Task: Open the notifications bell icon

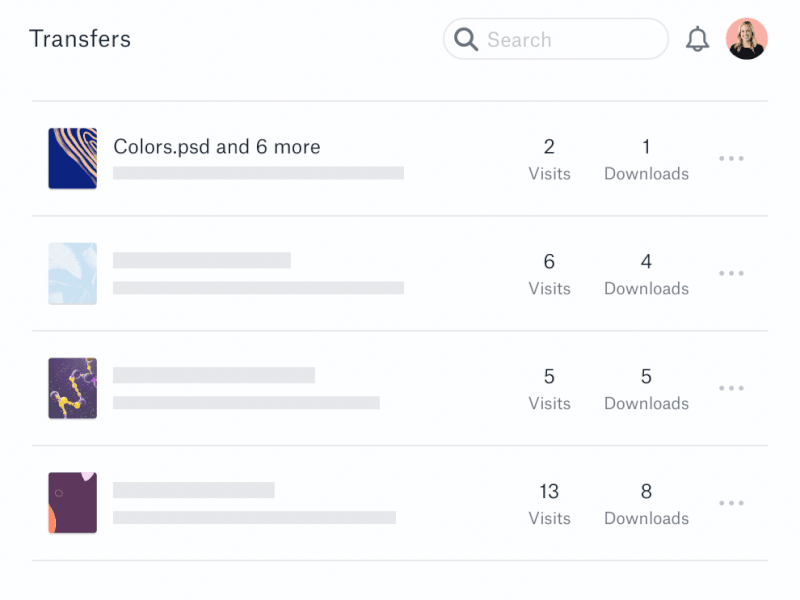Action: 699,38
